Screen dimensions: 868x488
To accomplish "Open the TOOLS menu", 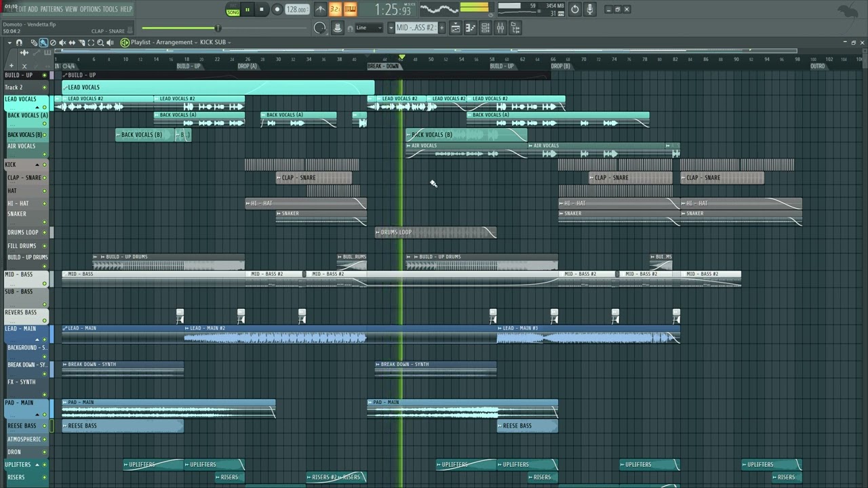I will pyautogui.click(x=110, y=9).
